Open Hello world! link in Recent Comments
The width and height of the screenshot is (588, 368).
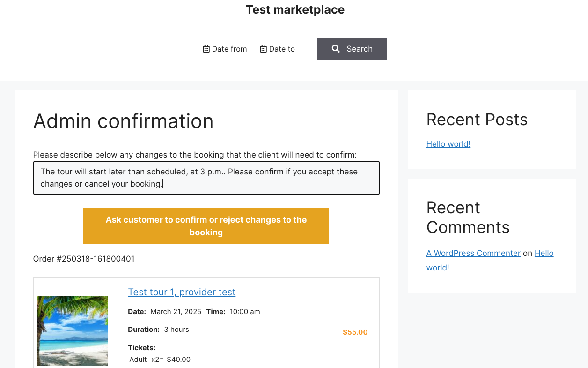[x=490, y=260]
